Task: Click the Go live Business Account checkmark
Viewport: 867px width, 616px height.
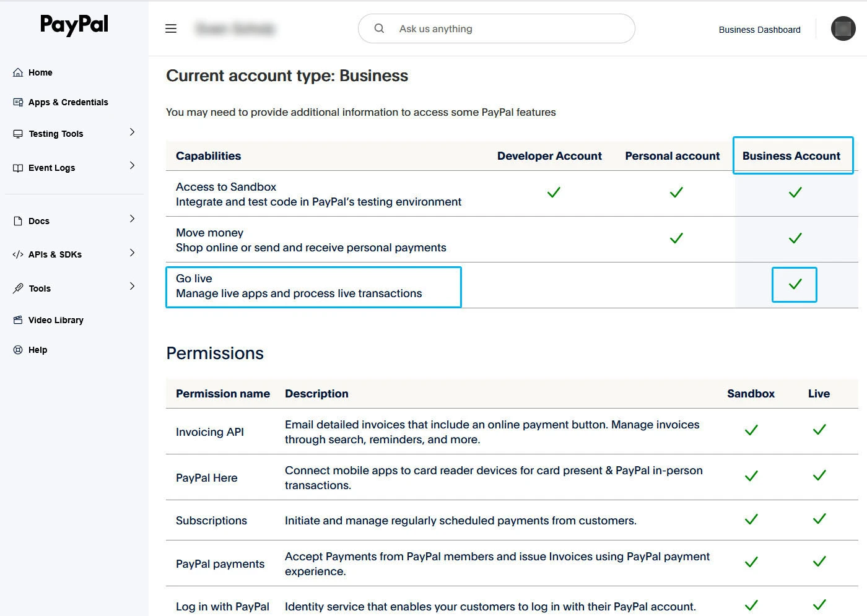Action: [x=795, y=284]
